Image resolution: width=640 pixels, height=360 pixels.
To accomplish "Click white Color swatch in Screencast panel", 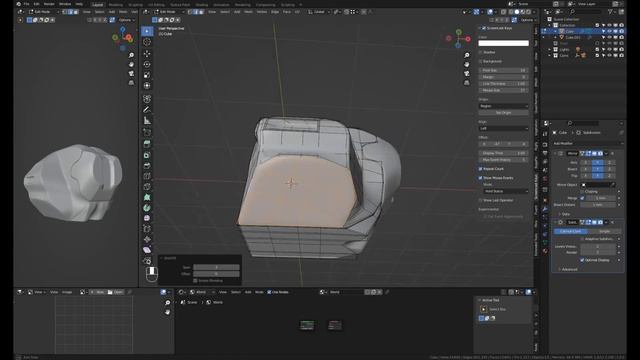I will [x=503, y=43].
